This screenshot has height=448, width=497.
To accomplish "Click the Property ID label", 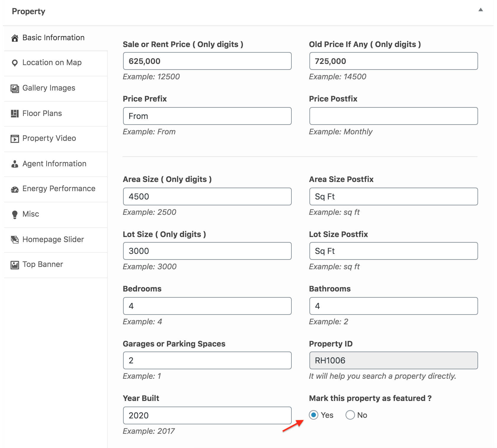I will click(x=331, y=344).
